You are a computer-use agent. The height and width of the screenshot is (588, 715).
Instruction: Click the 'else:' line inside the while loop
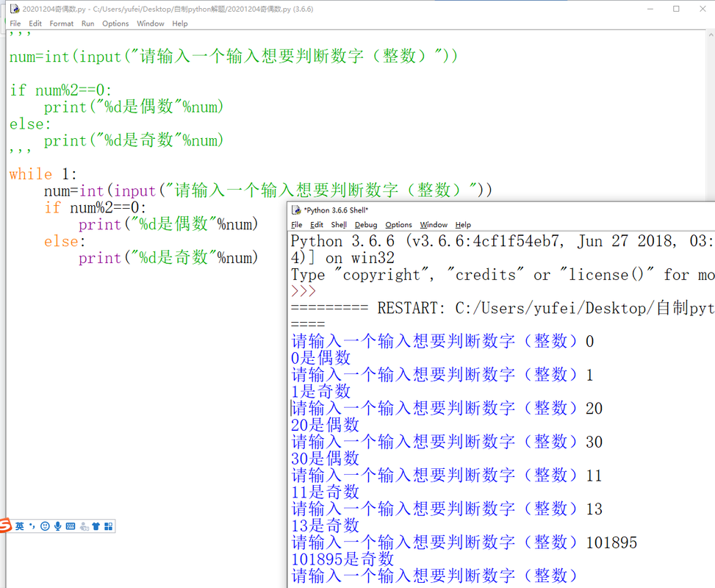64,241
